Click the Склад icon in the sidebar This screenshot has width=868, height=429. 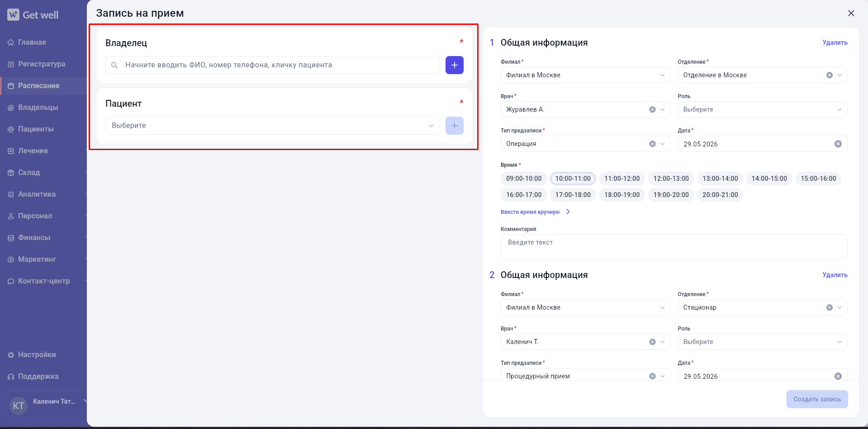11,173
